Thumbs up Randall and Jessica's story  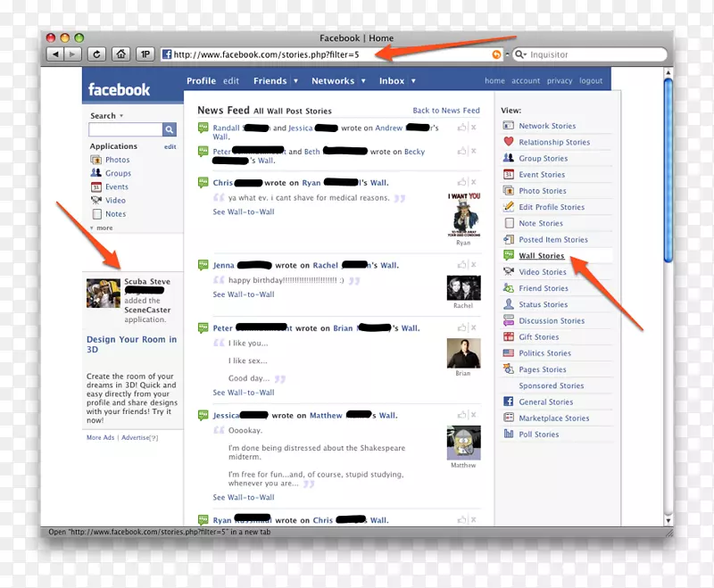461,128
